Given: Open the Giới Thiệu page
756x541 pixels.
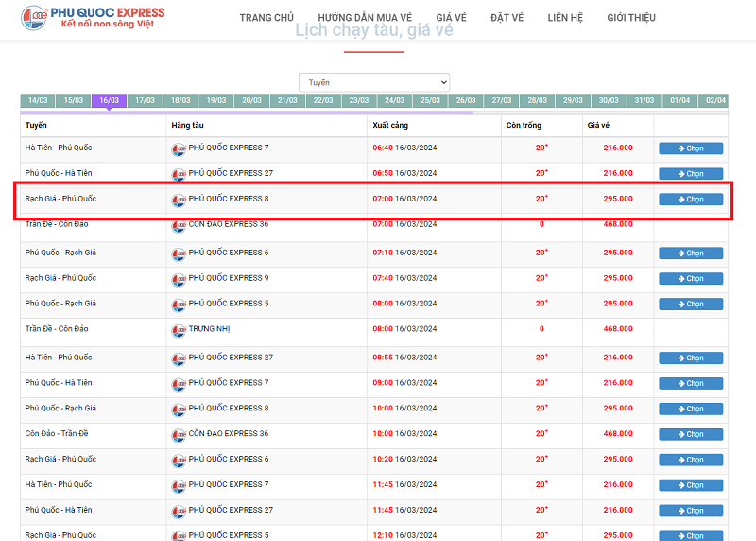Looking at the screenshot, I should 631,18.
